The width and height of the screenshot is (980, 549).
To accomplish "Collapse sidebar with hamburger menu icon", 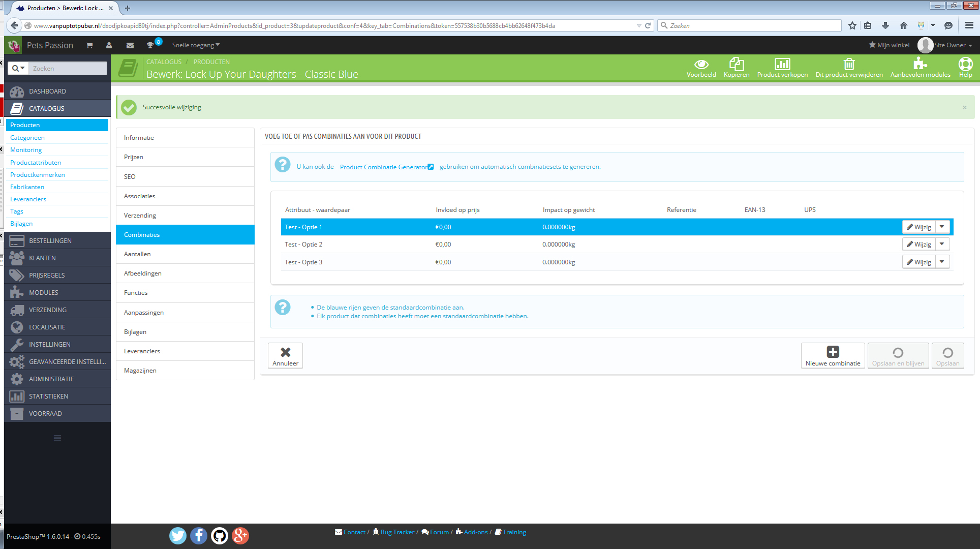I will tap(57, 438).
